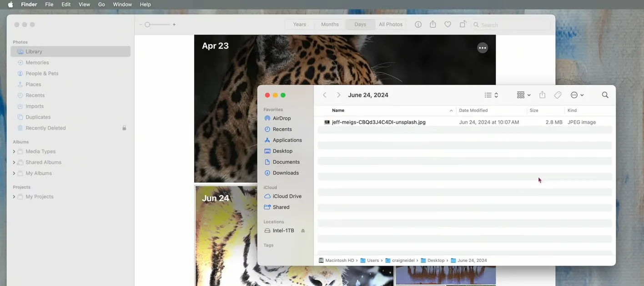Screen dimensions: 644x286
Task: Open Documents in Finder sidebar
Action: (x=286, y=162)
